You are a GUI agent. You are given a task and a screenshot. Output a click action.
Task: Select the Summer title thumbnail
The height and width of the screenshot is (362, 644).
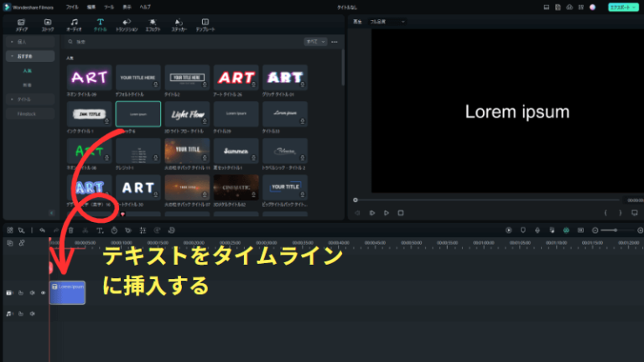point(236,151)
